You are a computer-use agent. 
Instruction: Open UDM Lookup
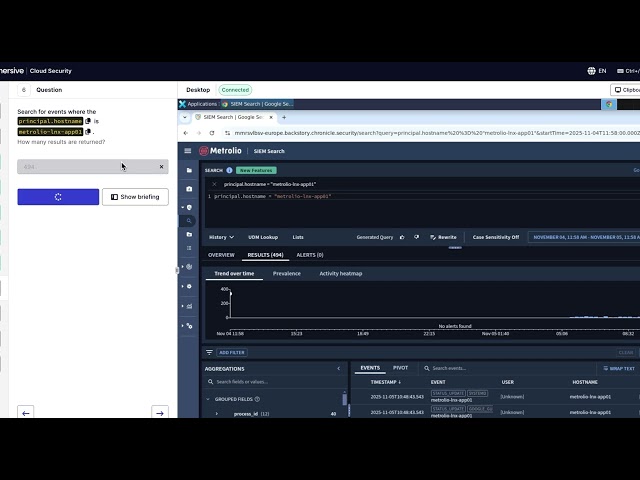tap(263, 237)
